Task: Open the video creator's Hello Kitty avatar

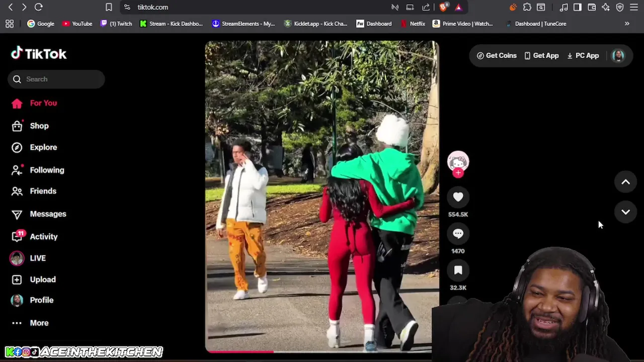Action: pos(458,161)
